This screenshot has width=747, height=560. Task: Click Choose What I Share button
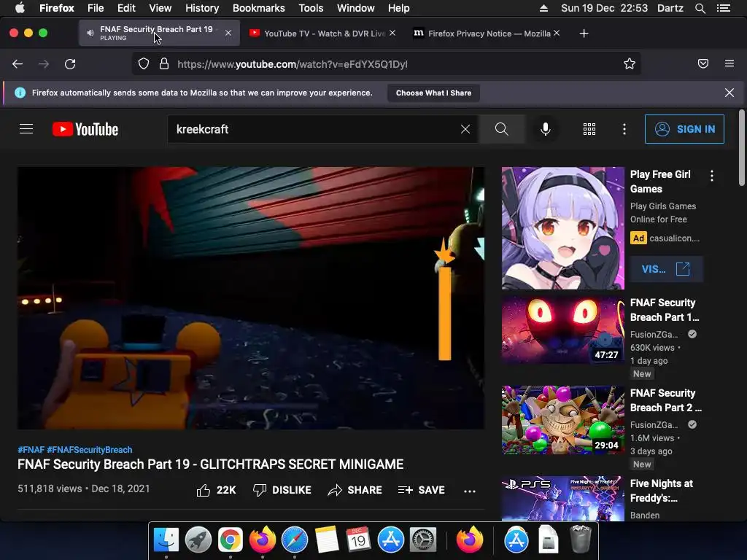pyautogui.click(x=433, y=93)
